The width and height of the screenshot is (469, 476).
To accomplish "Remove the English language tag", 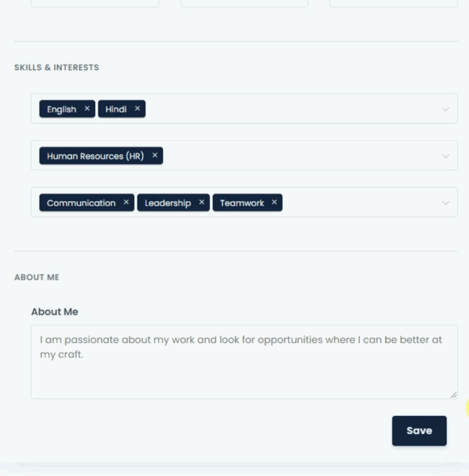I will [87, 108].
